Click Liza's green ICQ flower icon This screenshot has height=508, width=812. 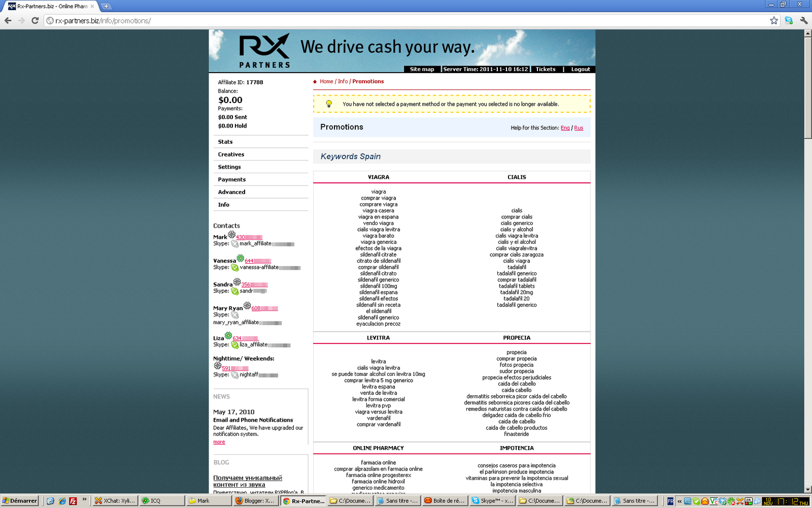tap(228, 336)
